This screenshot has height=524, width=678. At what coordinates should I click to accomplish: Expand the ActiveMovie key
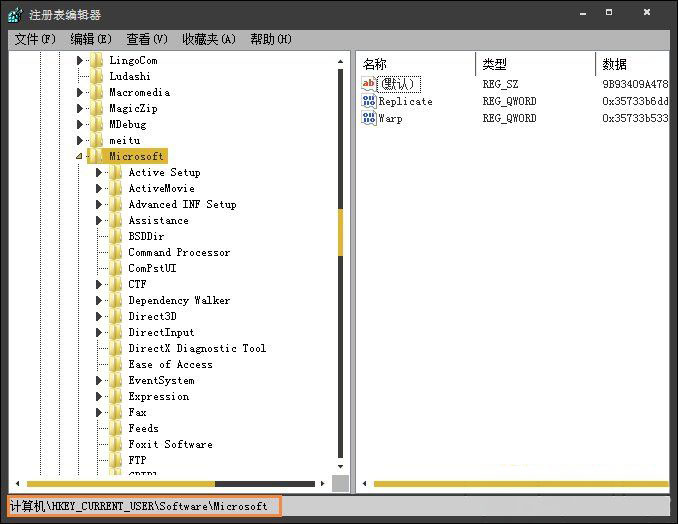[99, 189]
